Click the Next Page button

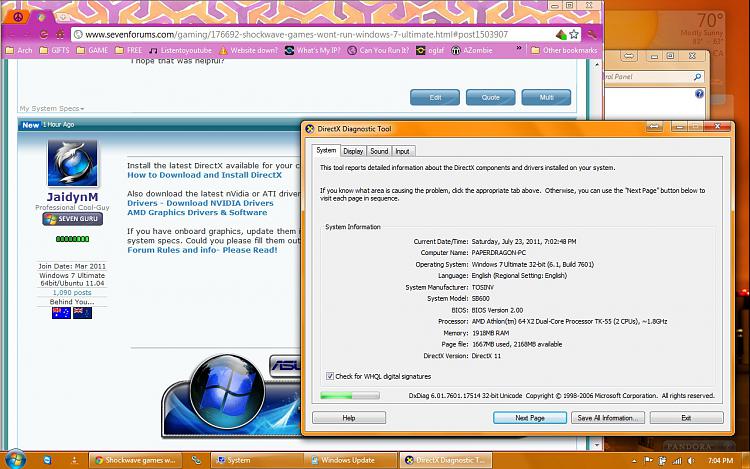click(x=530, y=418)
